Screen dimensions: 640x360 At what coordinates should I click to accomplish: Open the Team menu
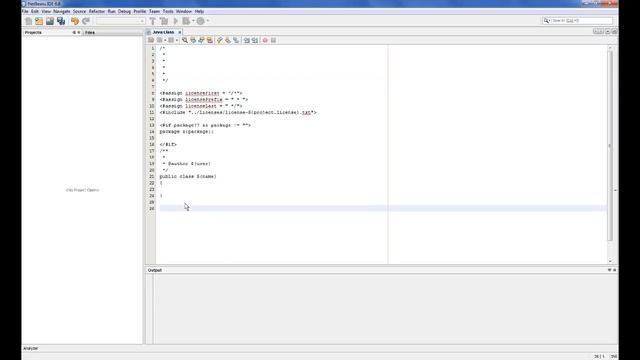point(154,11)
